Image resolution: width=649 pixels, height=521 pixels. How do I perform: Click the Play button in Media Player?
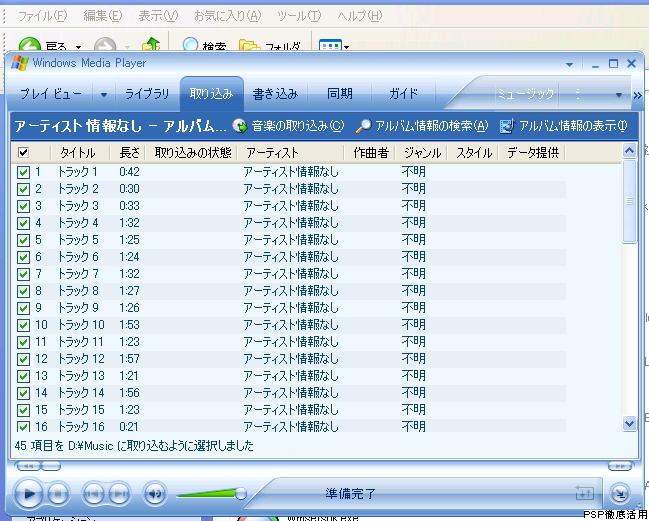29,493
